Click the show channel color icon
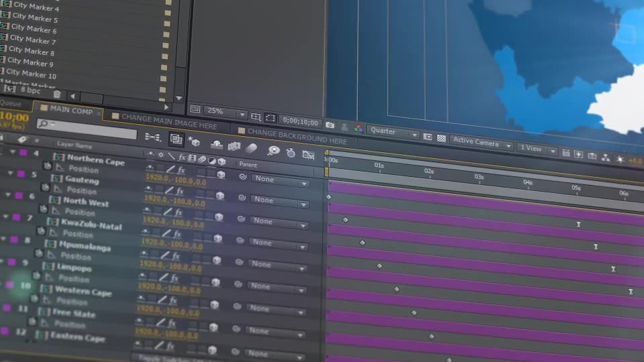This screenshot has height=362, width=644. pos(358,129)
